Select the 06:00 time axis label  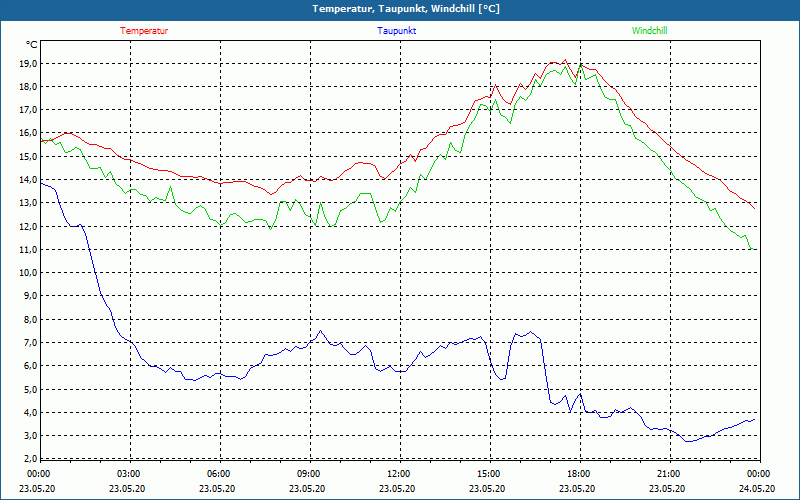point(218,474)
